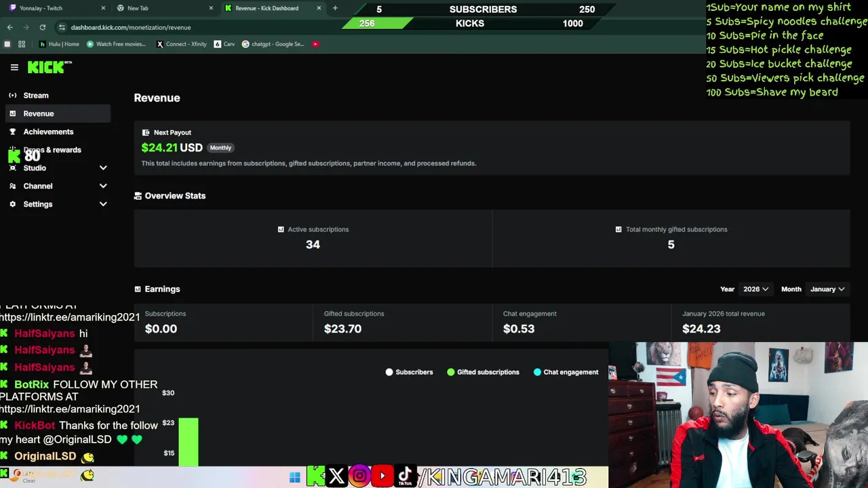
Task: Open the YouTube bookmark icon
Action: click(x=315, y=44)
